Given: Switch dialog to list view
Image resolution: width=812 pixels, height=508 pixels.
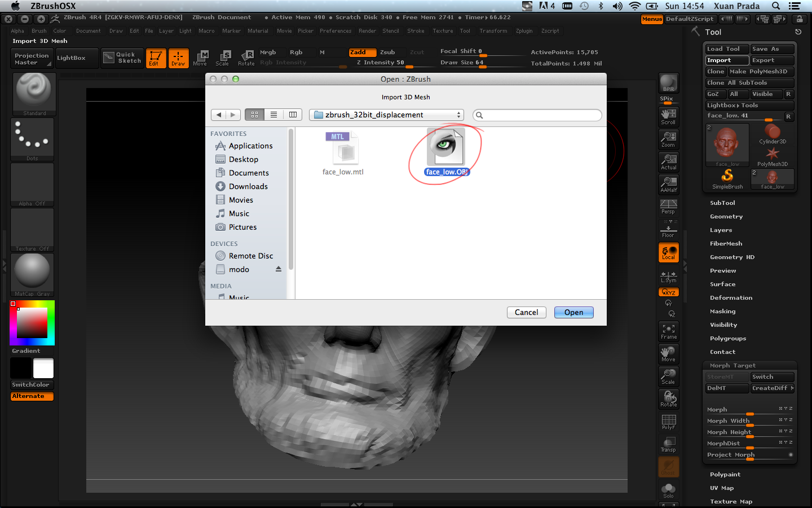Looking at the screenshot, I should [273, 115].
